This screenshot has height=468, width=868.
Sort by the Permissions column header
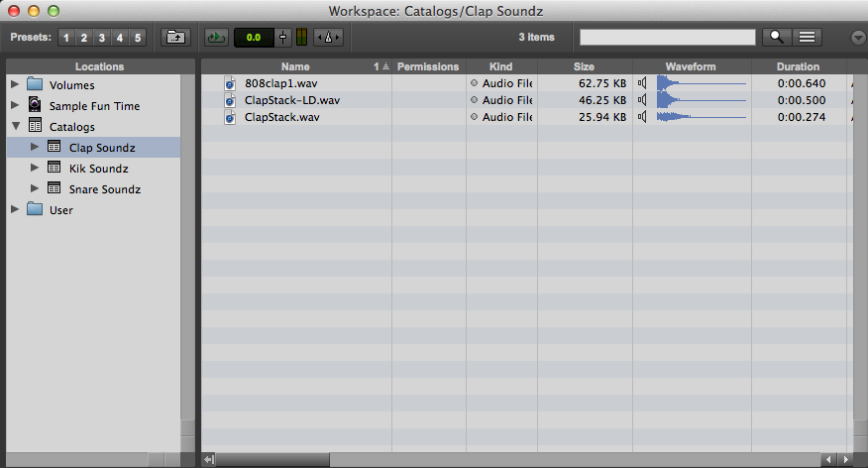[428, 66]
